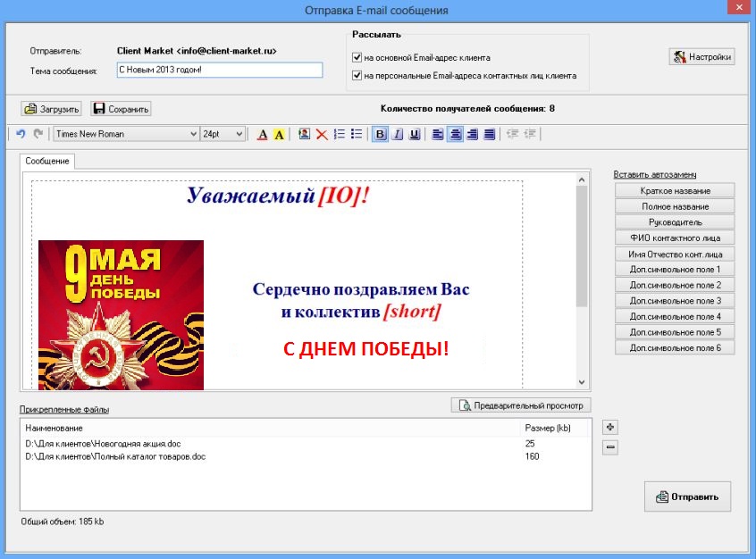Uncheck 'на основной Email-адрес клиента'

coord(357,57)
